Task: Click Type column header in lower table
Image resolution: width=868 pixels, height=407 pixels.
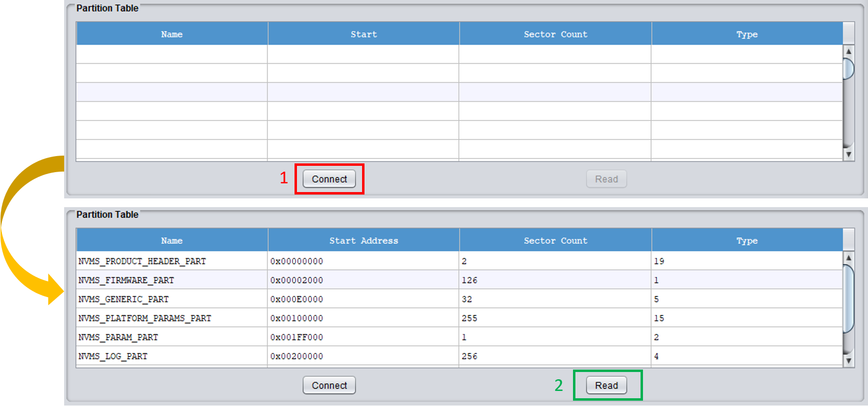Action: [x=747, y=240]
